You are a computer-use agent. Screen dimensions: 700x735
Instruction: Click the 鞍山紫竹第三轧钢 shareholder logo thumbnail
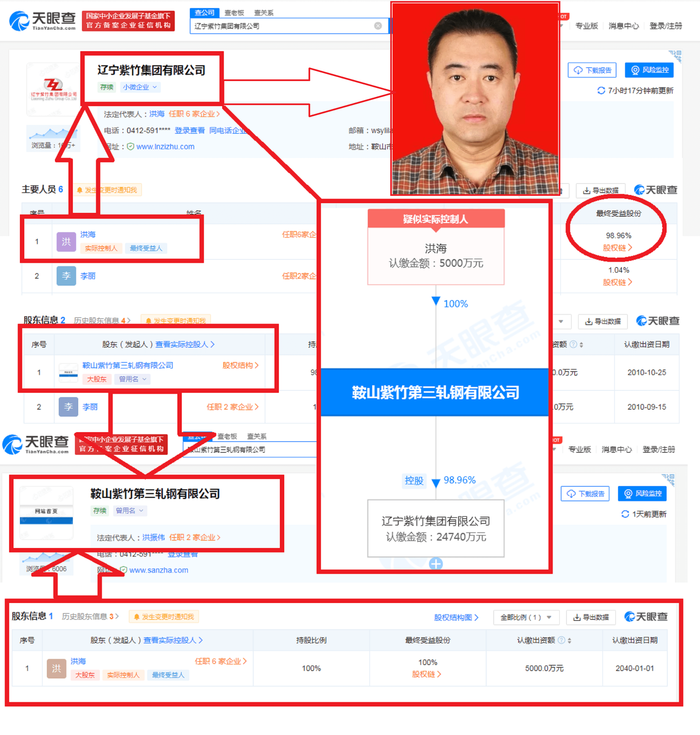68,372
